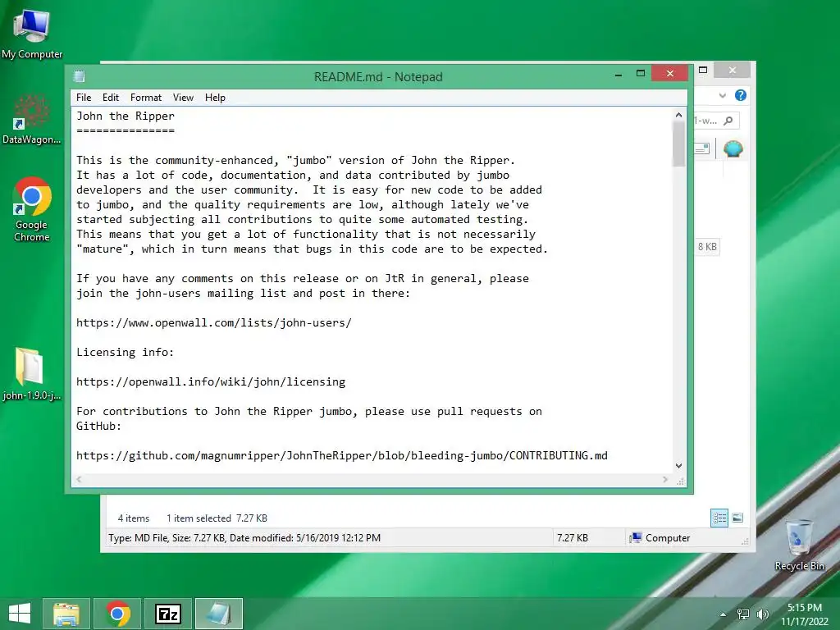Open the john-1.9.0 folder on the desktop
The image size is (840, 630).
(x=32, y=374)
